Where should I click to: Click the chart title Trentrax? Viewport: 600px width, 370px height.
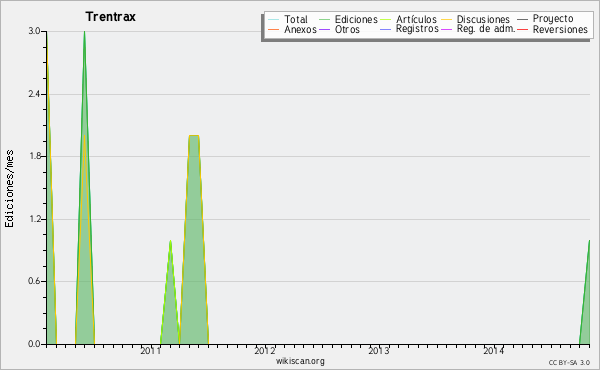[111, 17]
